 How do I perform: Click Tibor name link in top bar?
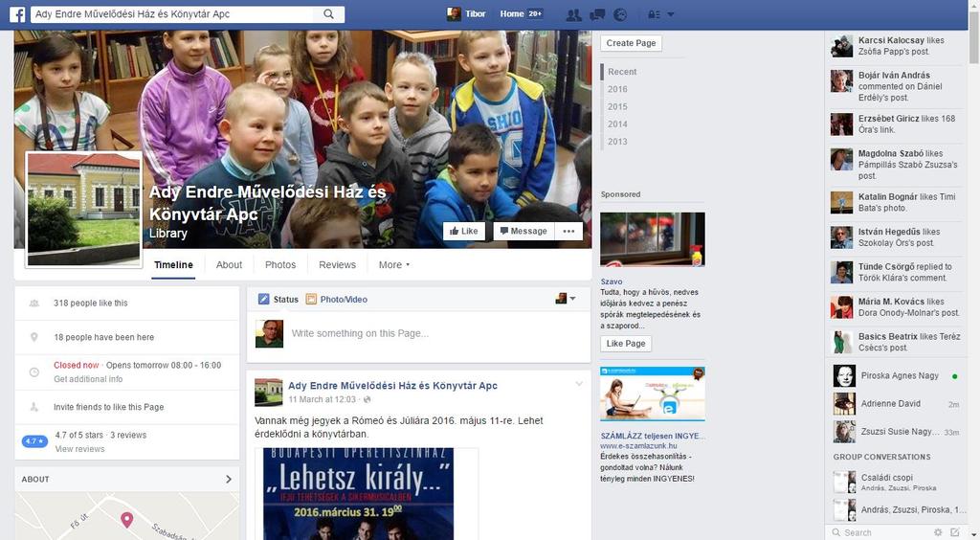tap(475, 13)
